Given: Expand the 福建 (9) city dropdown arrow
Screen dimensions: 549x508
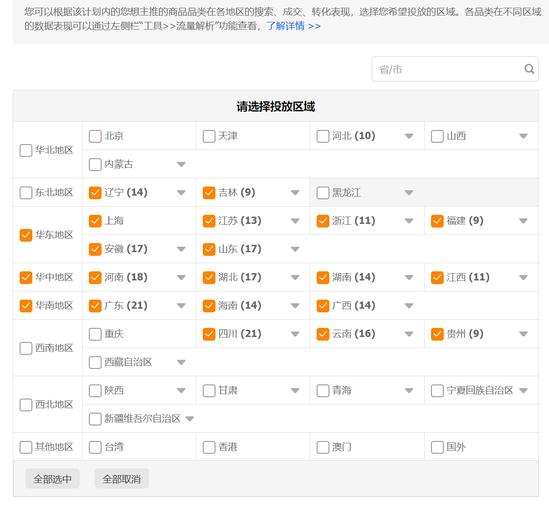Looking at the screenshot, I should pos(523,221).
